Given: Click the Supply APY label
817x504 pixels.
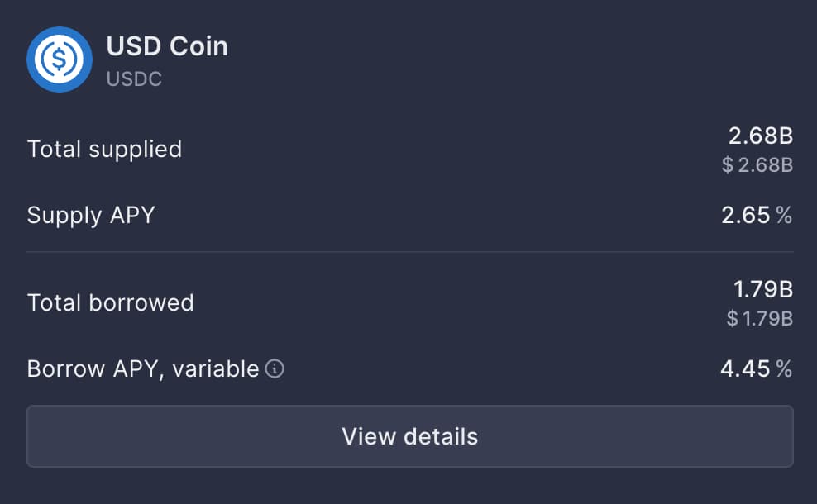Looking at the screenshot, I should [91, 216].
